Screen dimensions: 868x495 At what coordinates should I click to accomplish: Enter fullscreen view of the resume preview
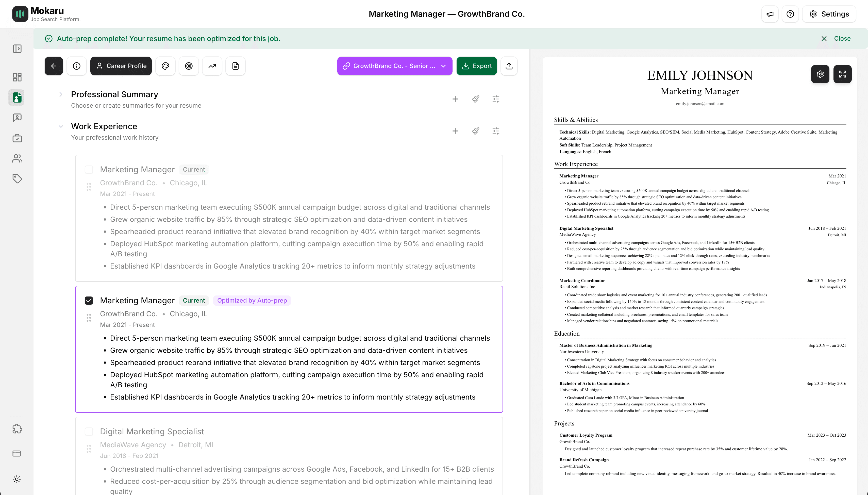[843, 74]
